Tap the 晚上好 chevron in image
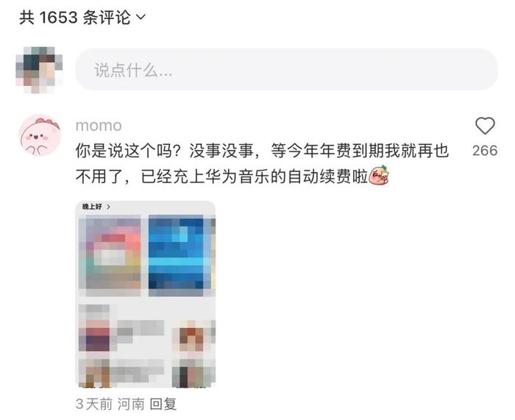Screen dimensions: 515x420 pyautogui.click(x=108, y=207)
